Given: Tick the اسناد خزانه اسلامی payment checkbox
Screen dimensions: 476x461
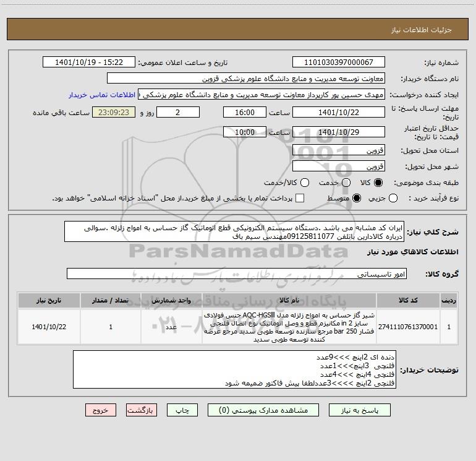Looking at the screenshot, I should coord(300,198).
